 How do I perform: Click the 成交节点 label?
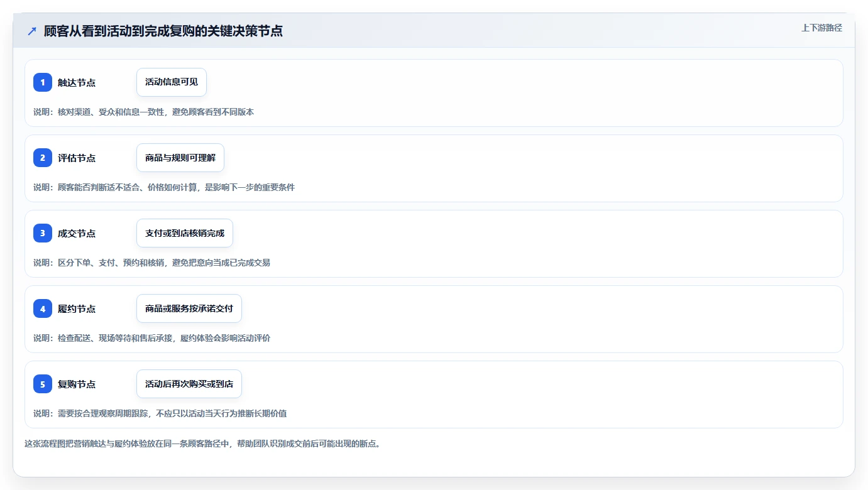pyautogui.click(x=77, y=233)
